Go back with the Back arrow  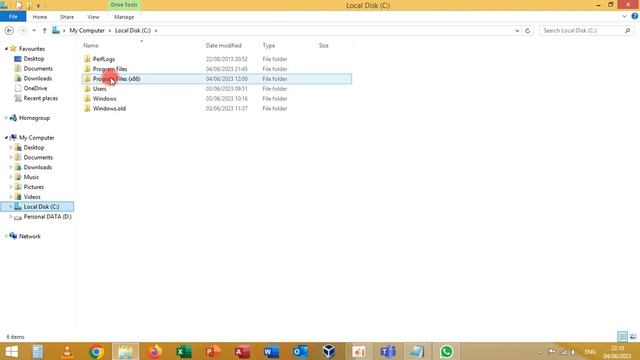9,31
